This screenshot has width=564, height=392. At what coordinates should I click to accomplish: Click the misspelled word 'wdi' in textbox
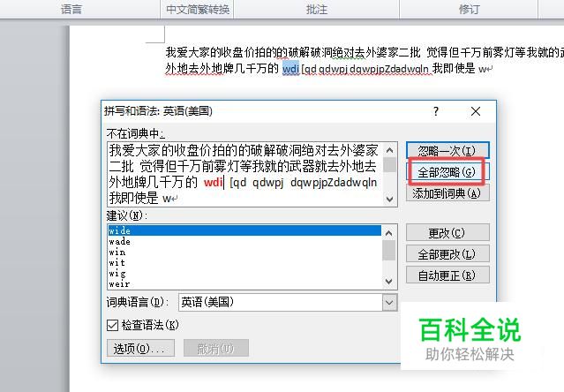pos(214,183)
